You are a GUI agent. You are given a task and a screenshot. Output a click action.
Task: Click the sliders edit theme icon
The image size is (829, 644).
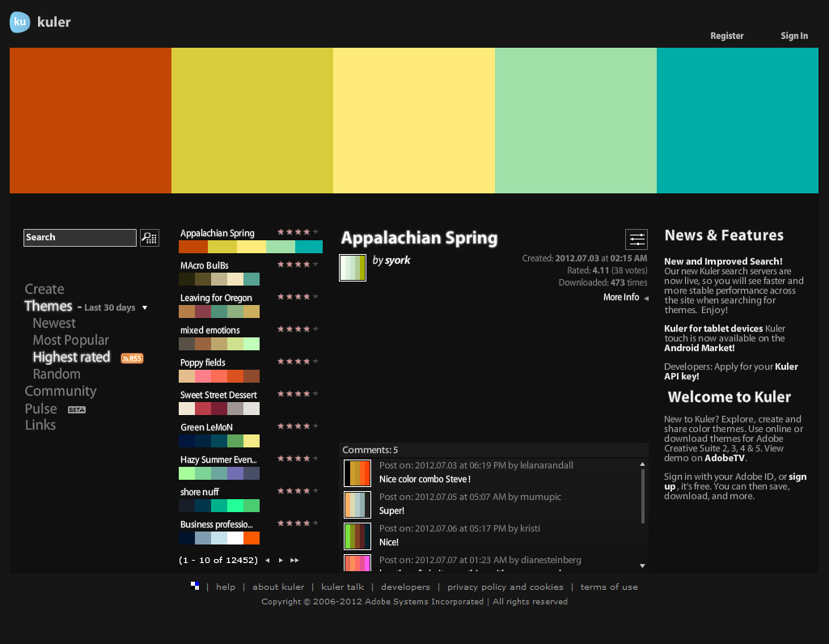(x=637, y=239)
